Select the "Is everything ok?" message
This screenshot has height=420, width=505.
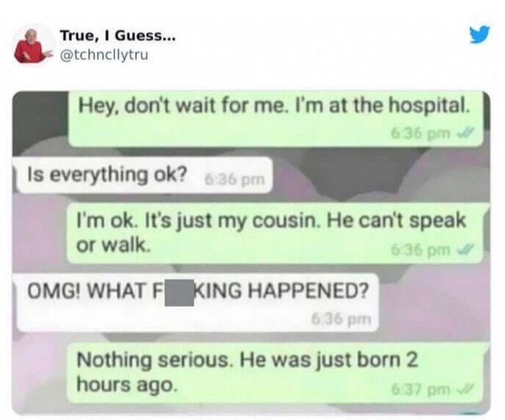click(x=144, y=174)
